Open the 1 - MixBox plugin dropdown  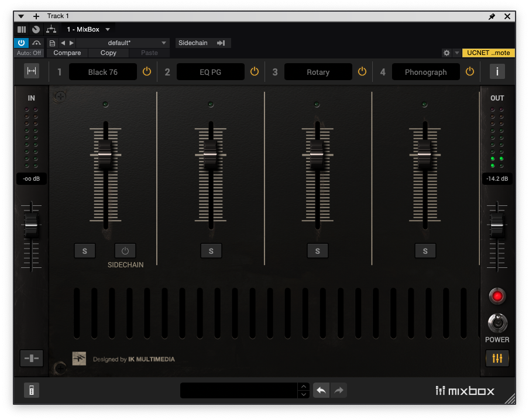click(x=88, y=30)
